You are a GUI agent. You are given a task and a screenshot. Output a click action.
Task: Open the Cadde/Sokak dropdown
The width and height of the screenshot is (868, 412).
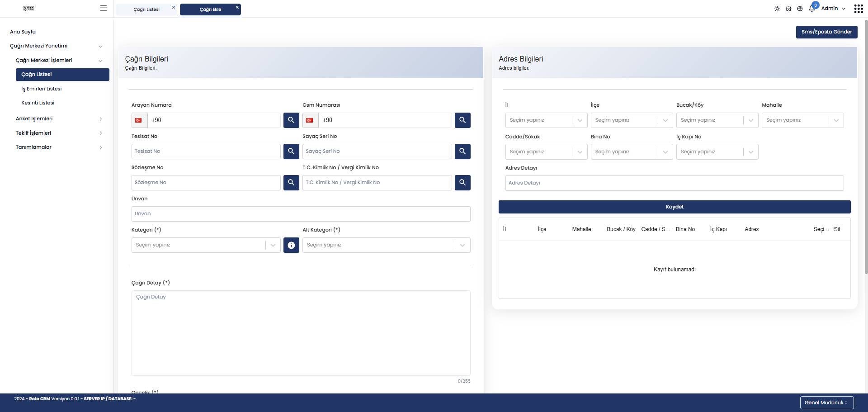click(546, 152)
